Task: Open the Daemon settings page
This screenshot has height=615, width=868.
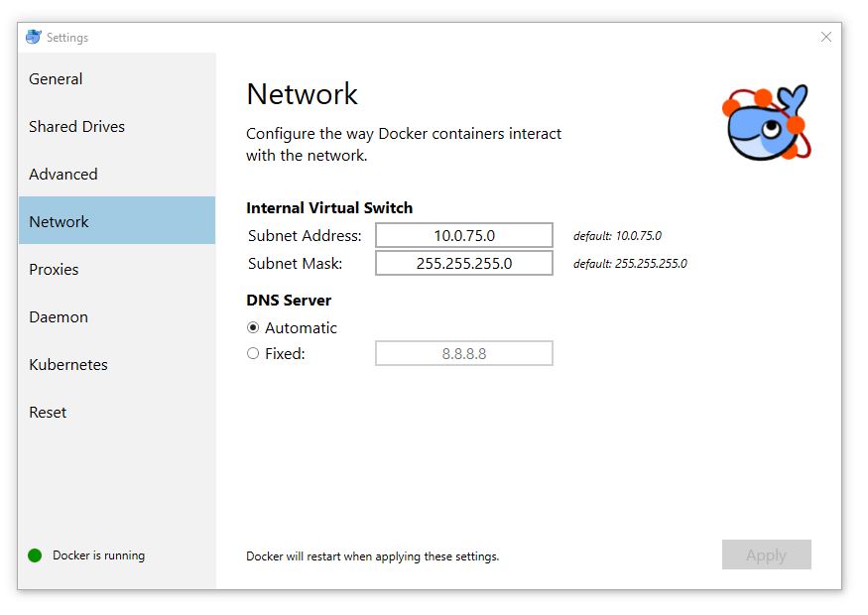Action: tap(117, 316)
